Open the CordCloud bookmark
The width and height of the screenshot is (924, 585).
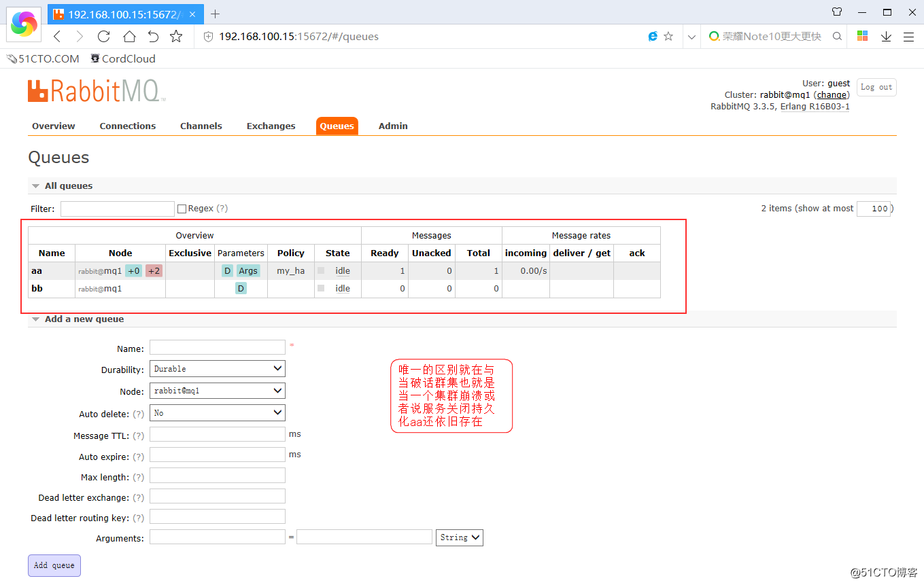coord(123,59)
